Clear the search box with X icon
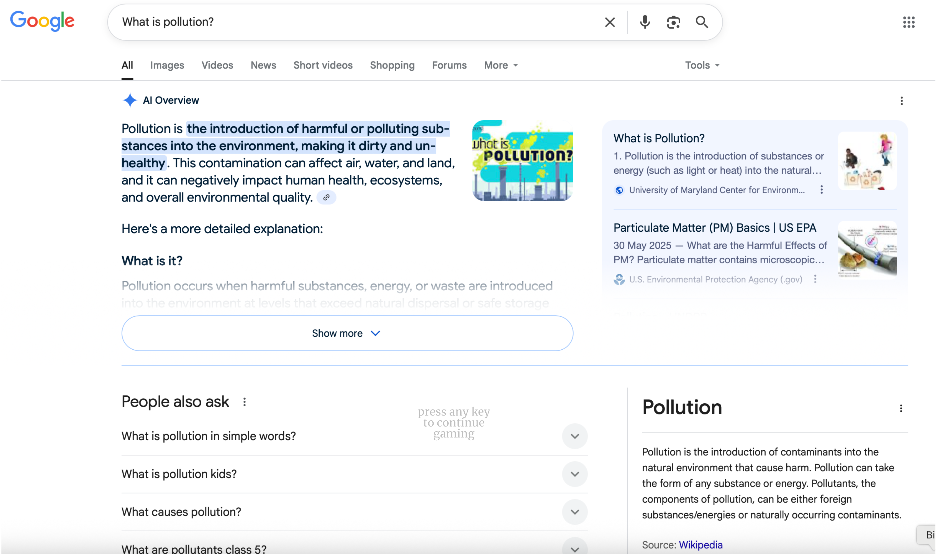 pos(610,22)
